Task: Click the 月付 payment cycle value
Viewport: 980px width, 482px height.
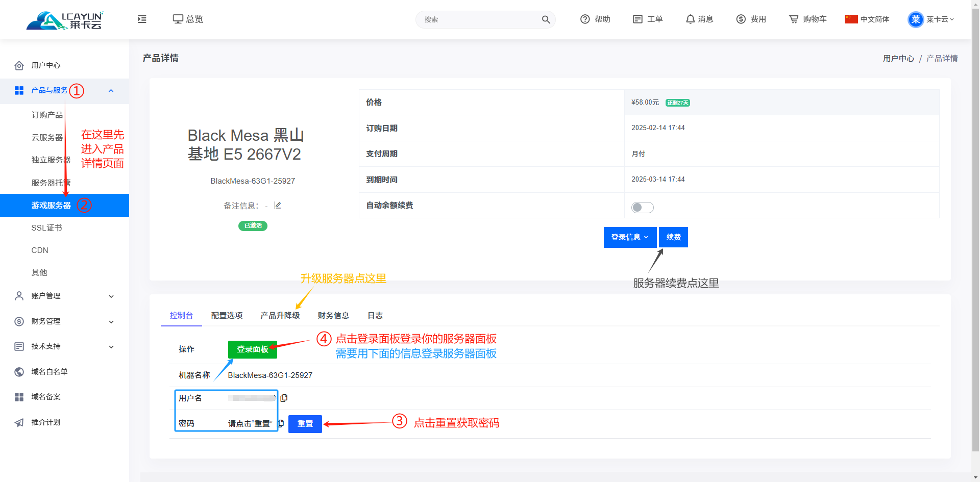Action: pos(638,154)
